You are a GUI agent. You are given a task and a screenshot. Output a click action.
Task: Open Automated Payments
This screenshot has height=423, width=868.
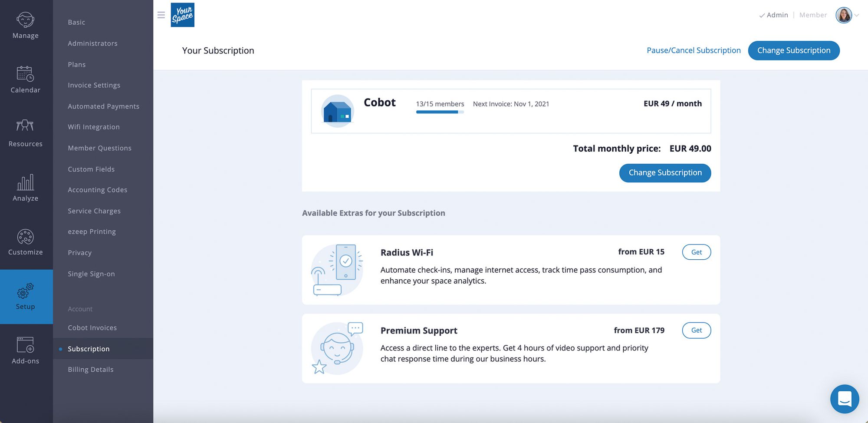[103, 106]
